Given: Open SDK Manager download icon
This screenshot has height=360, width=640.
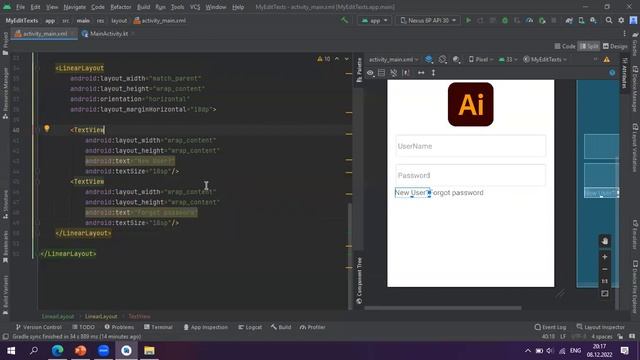Looking at the screenshot, I should (x=593, y=20).
